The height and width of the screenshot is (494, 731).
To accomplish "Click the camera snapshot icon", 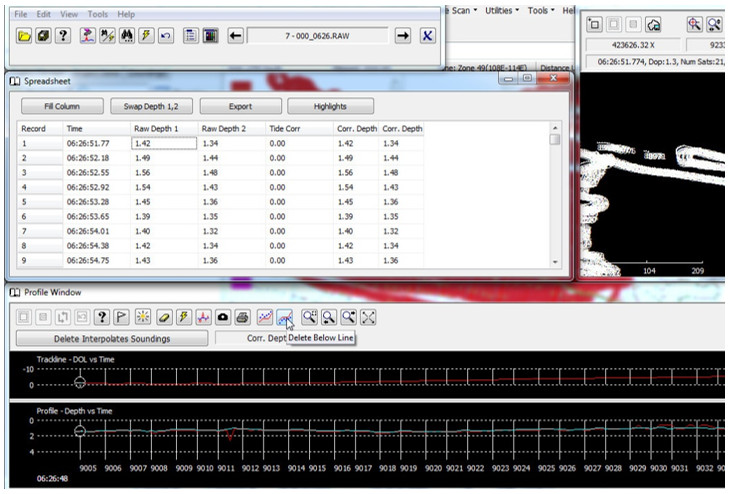I will click(223, 318).
